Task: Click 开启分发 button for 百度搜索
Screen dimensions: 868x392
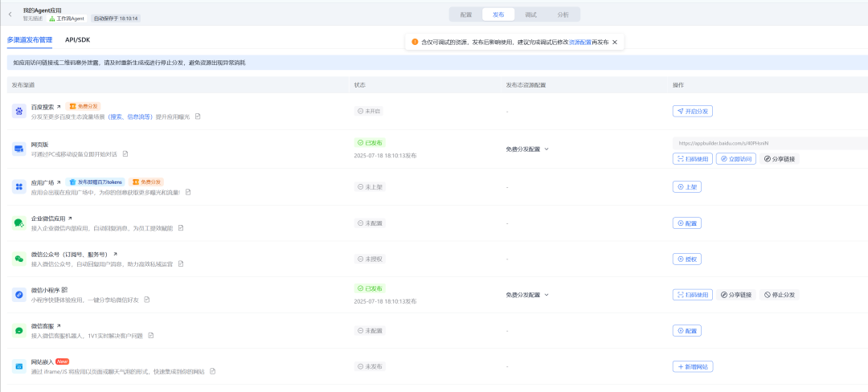Action: point(692,111)
